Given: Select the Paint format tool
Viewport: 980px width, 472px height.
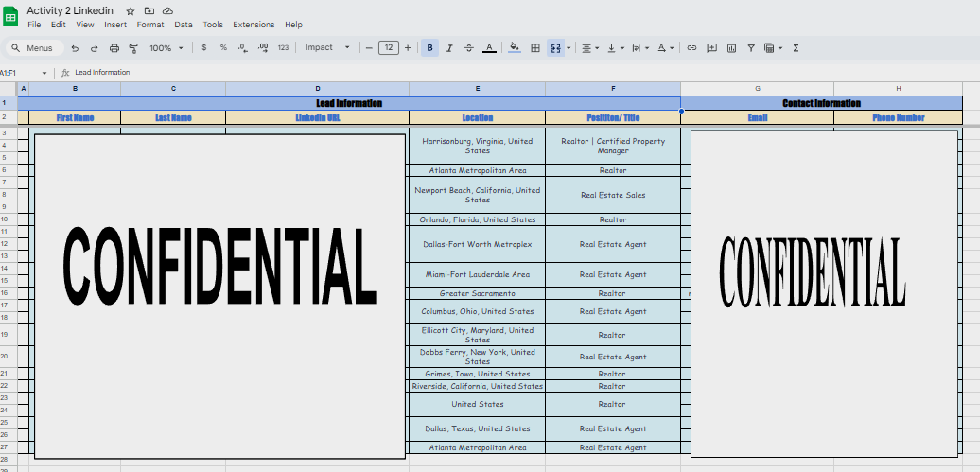Looking at the screenshot, I should tap(133, 48).
